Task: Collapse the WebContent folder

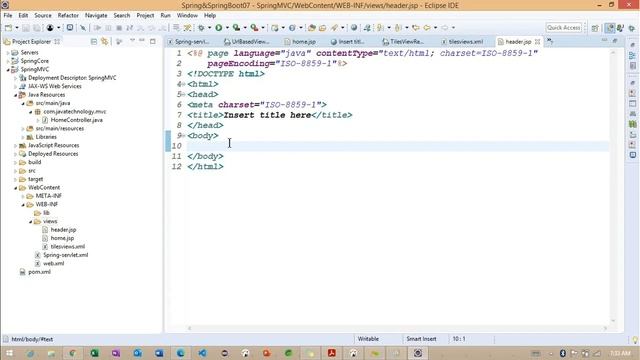Action: pyautogui.click(x=16, y=188)
